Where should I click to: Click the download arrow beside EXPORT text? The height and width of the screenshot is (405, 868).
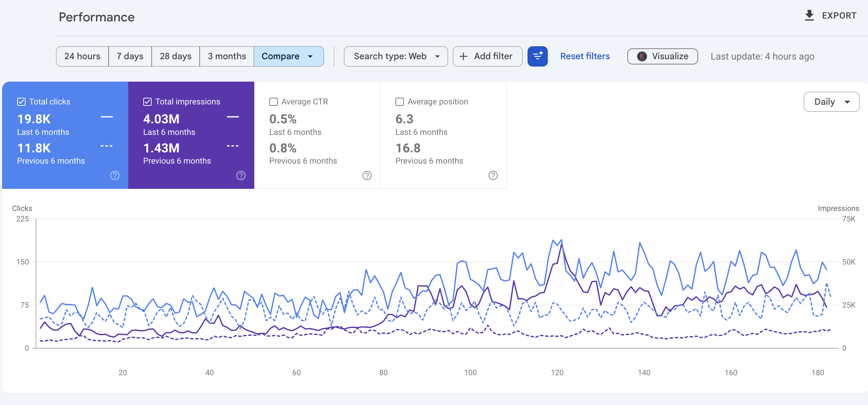pos(810,15)
